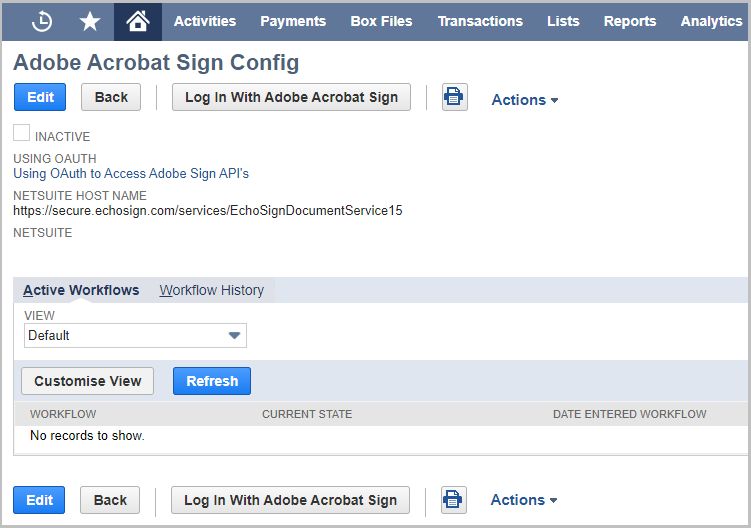Click the bottom Back button
Image resolution: width=751 pixels, height=528 pixels.
pos(110,500)
